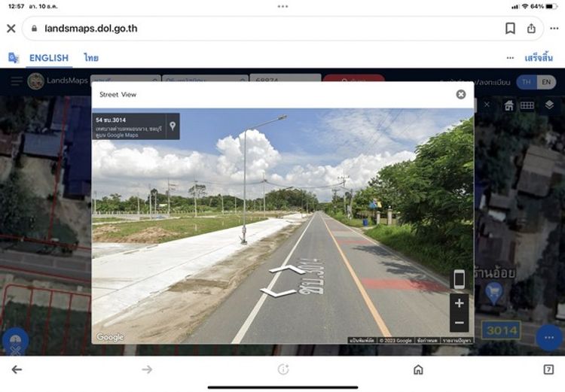The image size is (565, 392).
Task: Open the tab switcher showing 7
Action: 548,369
